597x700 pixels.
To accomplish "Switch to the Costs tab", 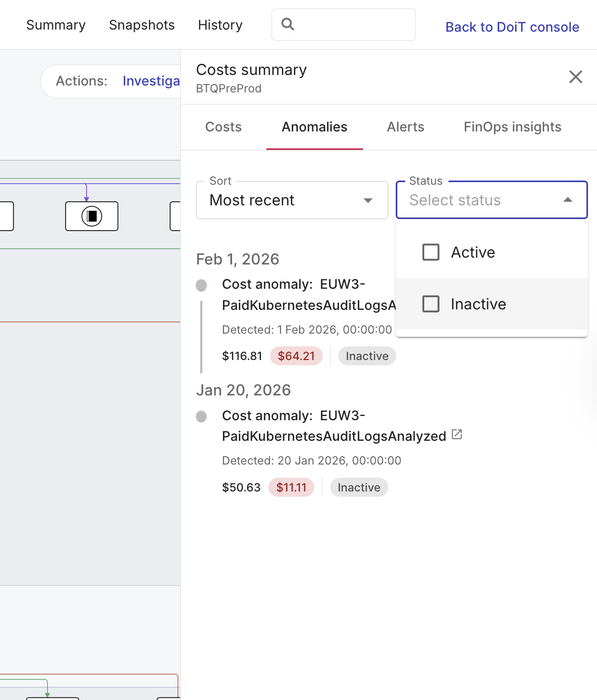I will pyautogui.click(x=223, y=127).
